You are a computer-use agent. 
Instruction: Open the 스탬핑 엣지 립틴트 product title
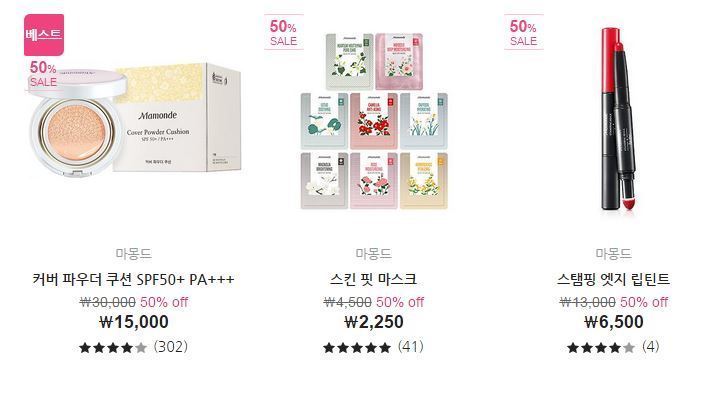coord(613,279)
